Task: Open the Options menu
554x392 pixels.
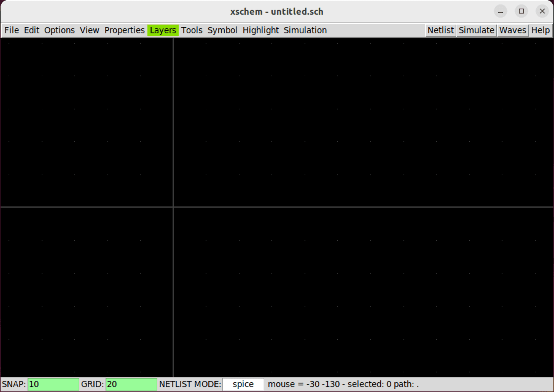Action: (59, 30)
